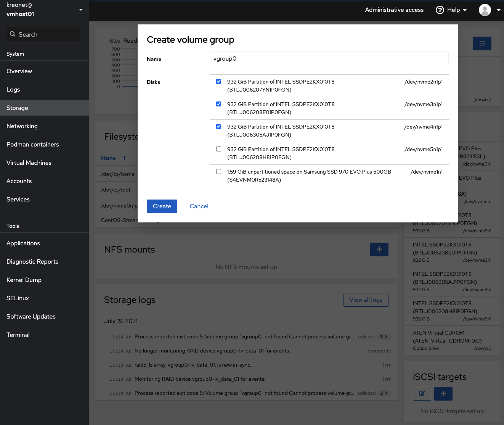This screenshot has height=425, width=504.
Task: Click the user avatar icon
Action: [x=485, y=10]
